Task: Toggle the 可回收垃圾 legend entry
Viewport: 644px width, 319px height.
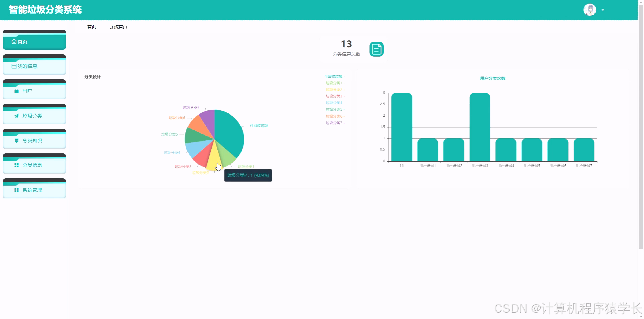Action: pos(334,77)
